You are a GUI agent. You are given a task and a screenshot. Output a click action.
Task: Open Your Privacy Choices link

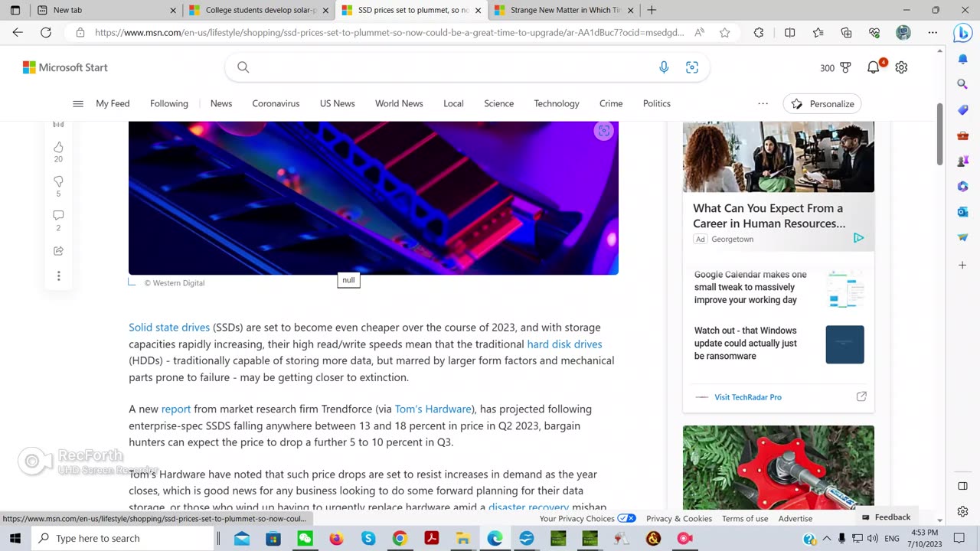click(587, 518)
